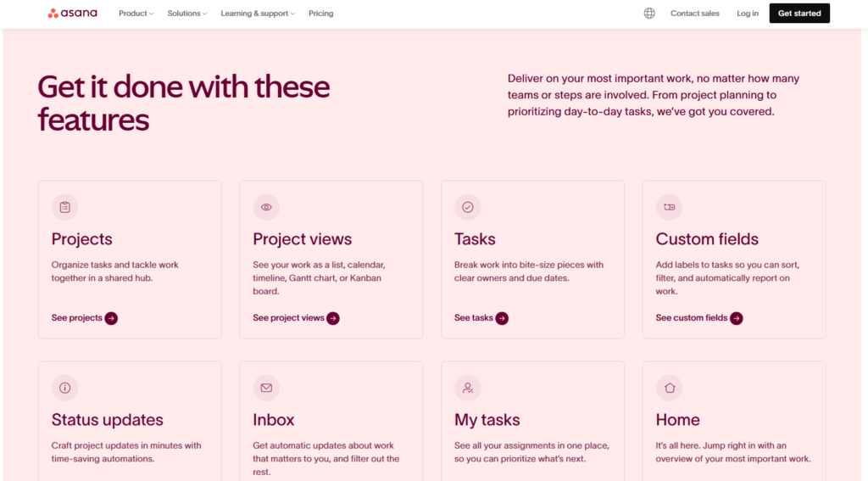Open the Pricing page
The width and height of the screenshot is (868, 481).
320,14
